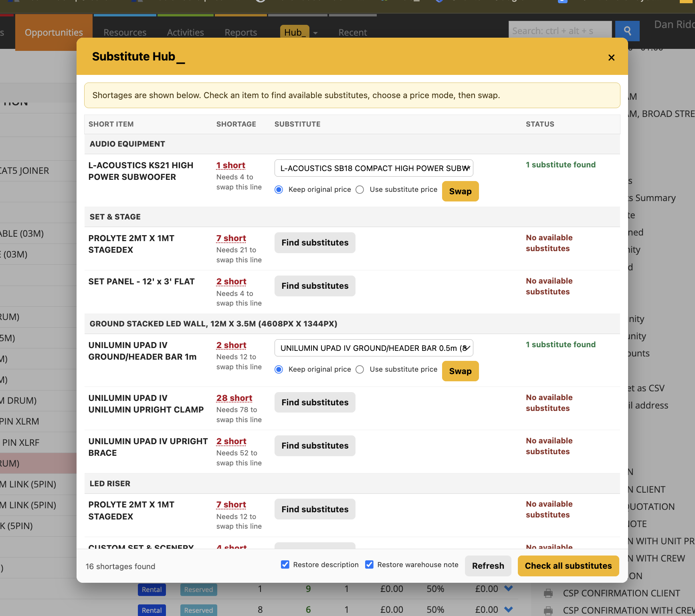Close the Substitute Hub dialog

tap(611, 58)
